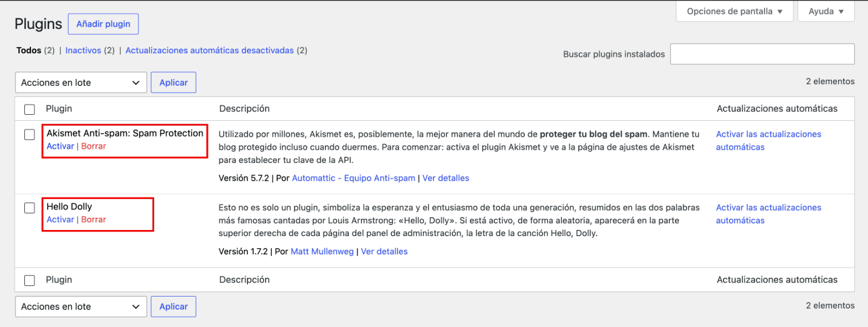Activate the Akismet Anti-spam plugin
The width and height of the screenshot is (868, 327).
click(60, 146)
